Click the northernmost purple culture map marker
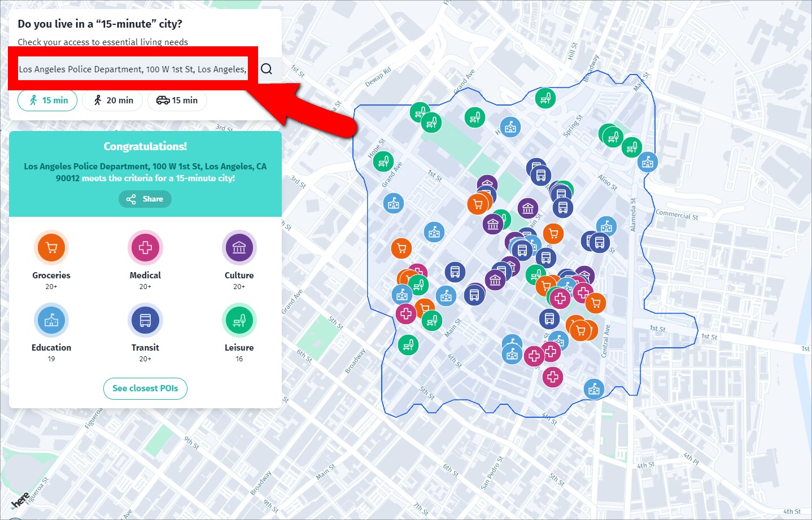812x520 pixels. pos(487,185)
